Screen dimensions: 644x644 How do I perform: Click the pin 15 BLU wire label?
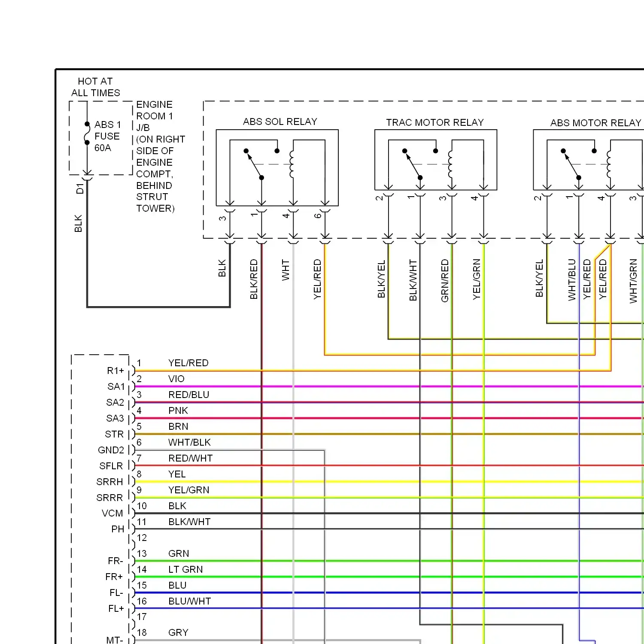click(x=177, y=585)
